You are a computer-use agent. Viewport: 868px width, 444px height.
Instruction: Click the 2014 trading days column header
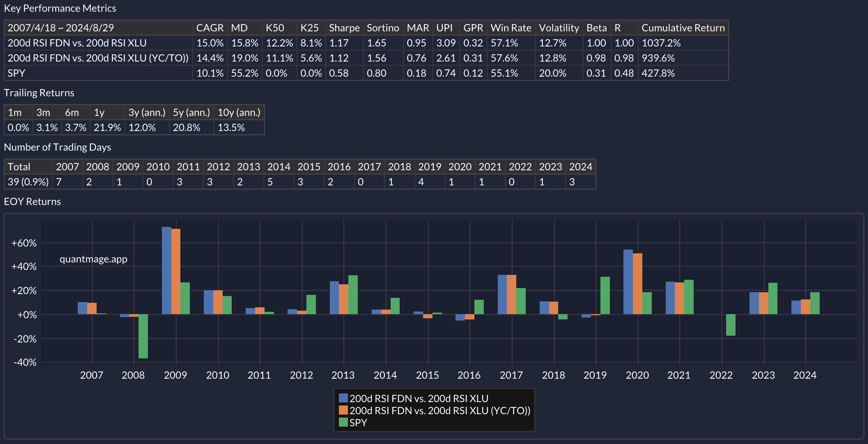pyautogui.click(x=279, y=167)
